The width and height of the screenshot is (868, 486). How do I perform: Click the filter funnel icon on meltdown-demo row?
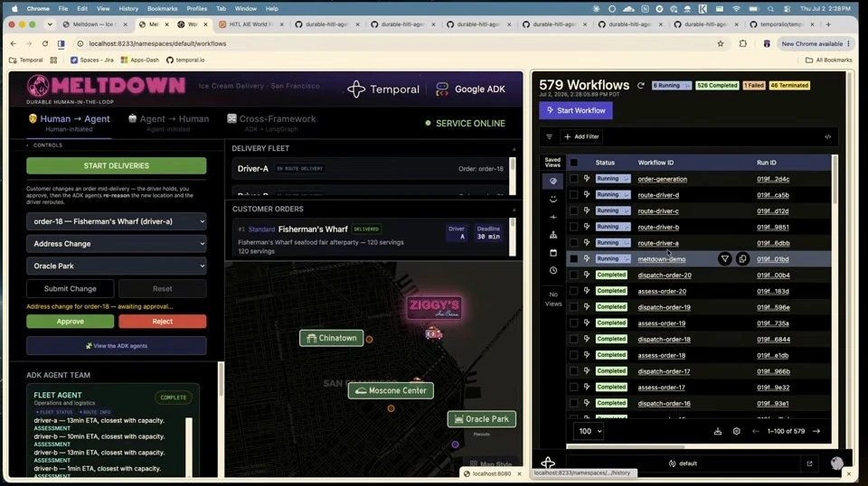point(724,258)
